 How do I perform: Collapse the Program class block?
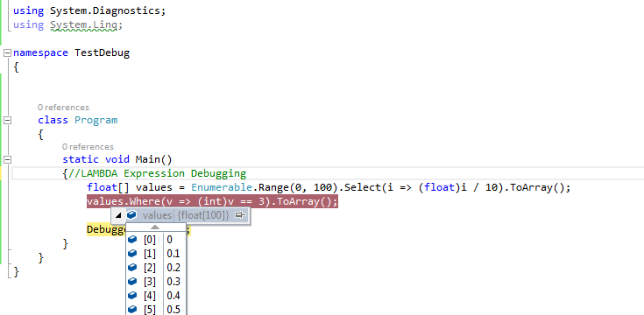(x=7, y=120)
